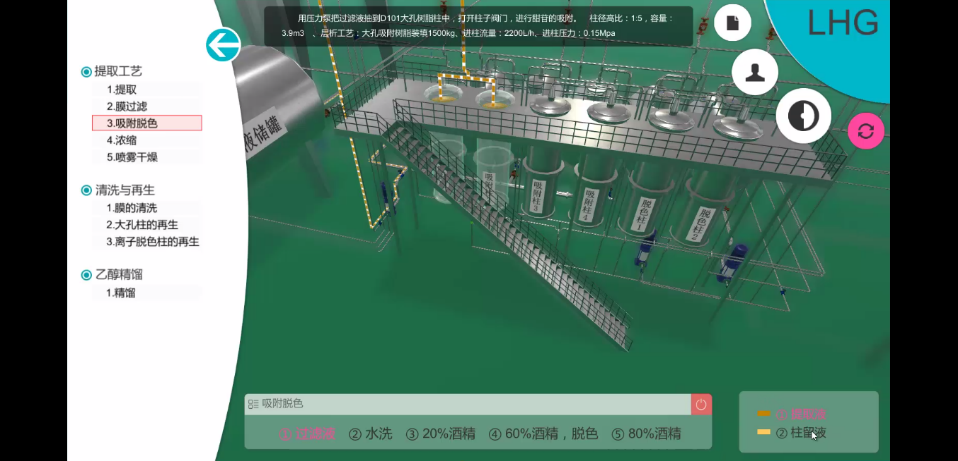Choose 1.精馏 under 乙醇精馏

click(121, 293)
